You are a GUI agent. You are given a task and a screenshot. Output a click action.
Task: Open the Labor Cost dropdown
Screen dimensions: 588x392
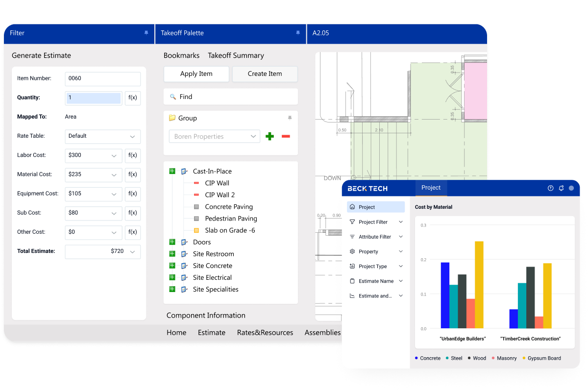(x=93, y=155)
